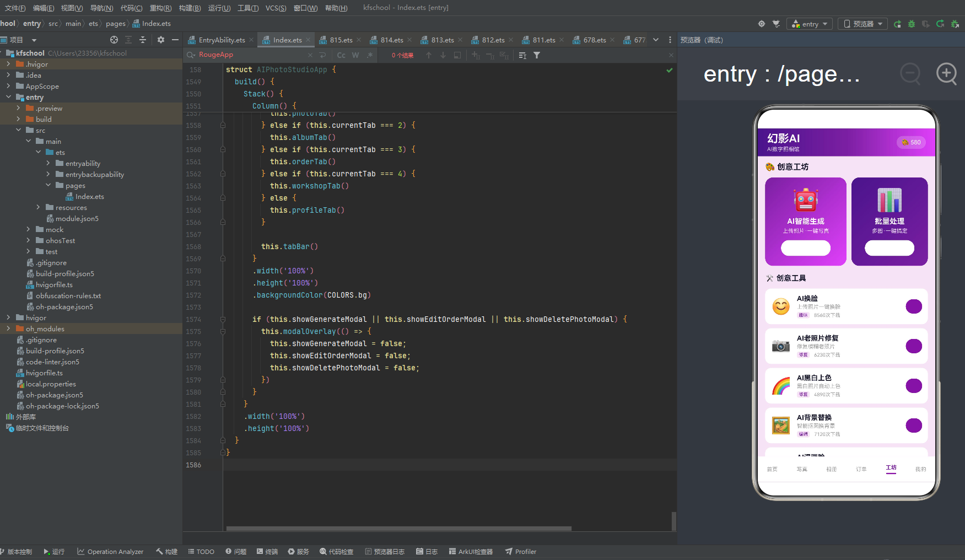This screenshot has width=965, height=560.
Task: Select the 我的 tab in the preview
Action: pos(921,469)
